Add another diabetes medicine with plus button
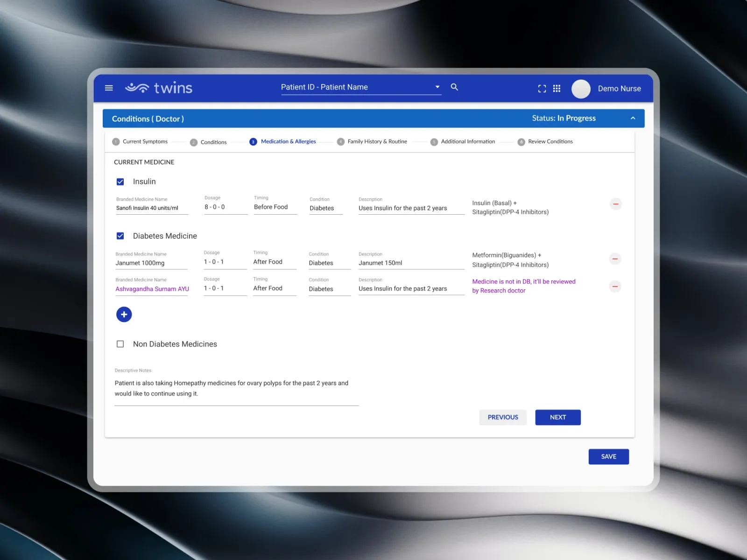Viewport: 747px width, 560px height. (124, 315)
